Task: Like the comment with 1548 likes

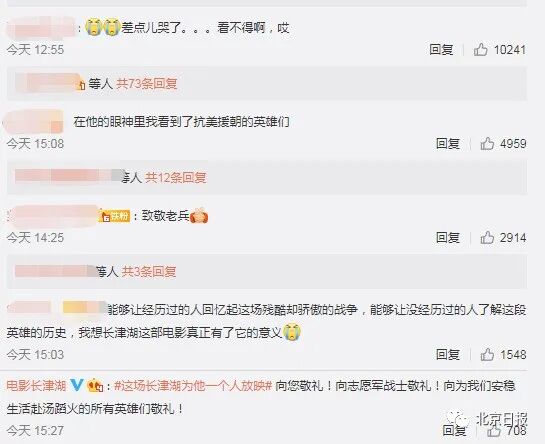Action: 487,354
